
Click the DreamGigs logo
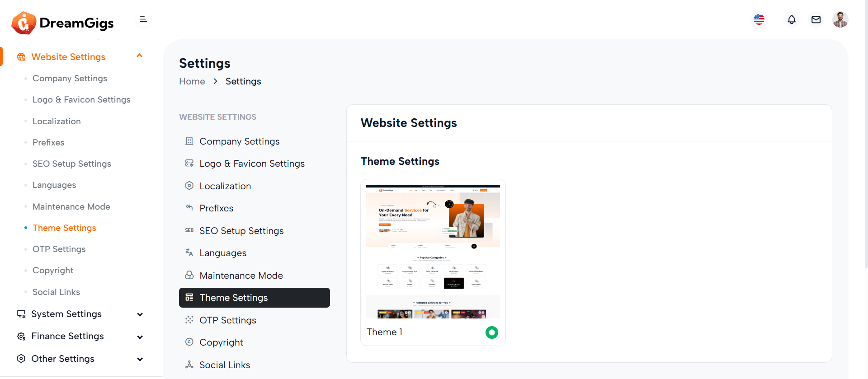(x=63, y=23)
